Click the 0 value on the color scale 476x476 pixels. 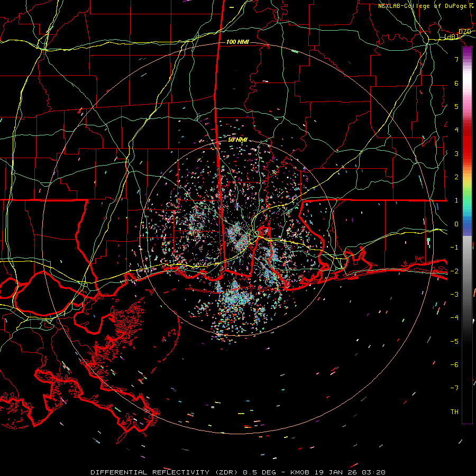tap(456, 224)
